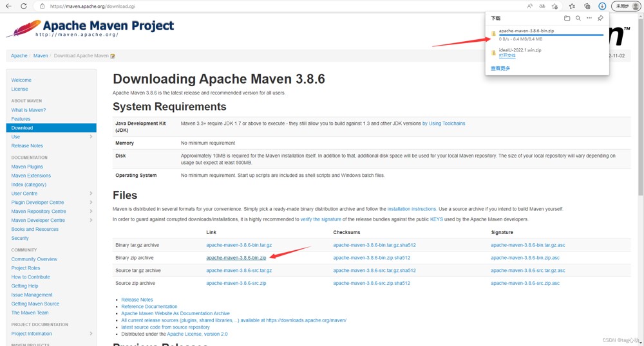Open the Security sidebar link
Image resolution: width=644 pixels, height=346 pixels.
pos(20,238)
